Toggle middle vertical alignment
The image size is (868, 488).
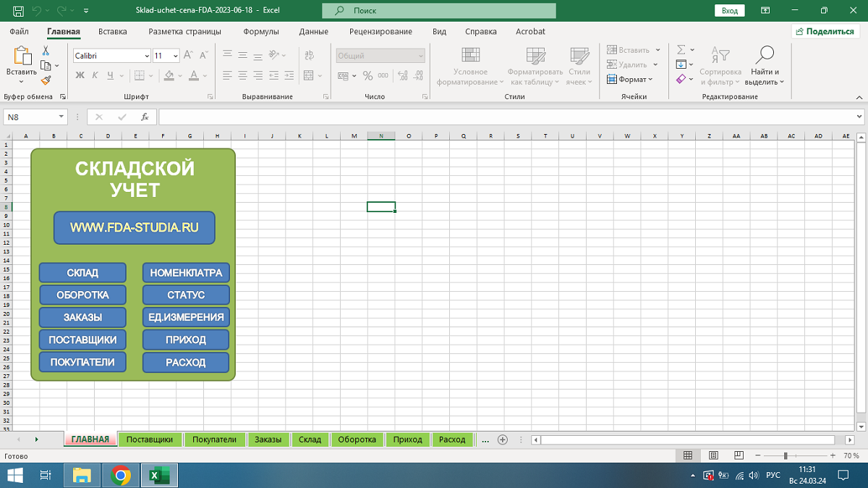[242, 55]
